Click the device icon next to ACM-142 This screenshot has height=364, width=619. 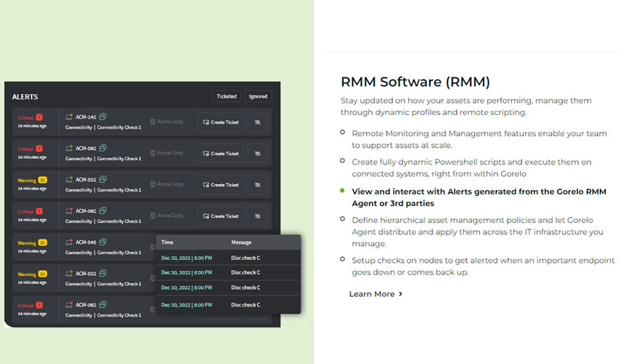coord(69,117)
